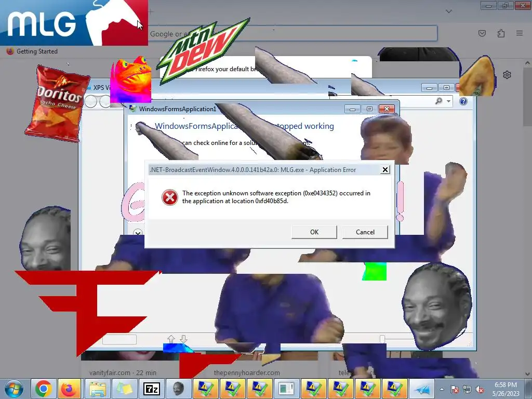Minimize the XPS Viewer window

[x=429, y=88]
